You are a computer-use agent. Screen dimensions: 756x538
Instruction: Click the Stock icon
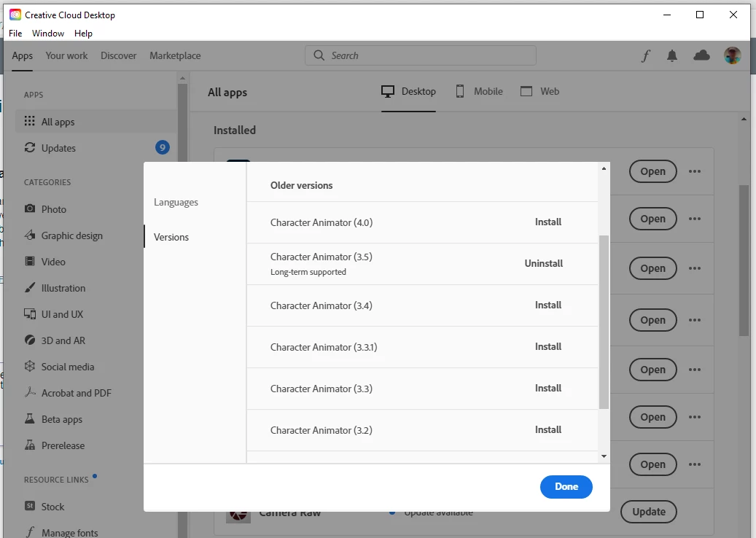tap(30, 506)
